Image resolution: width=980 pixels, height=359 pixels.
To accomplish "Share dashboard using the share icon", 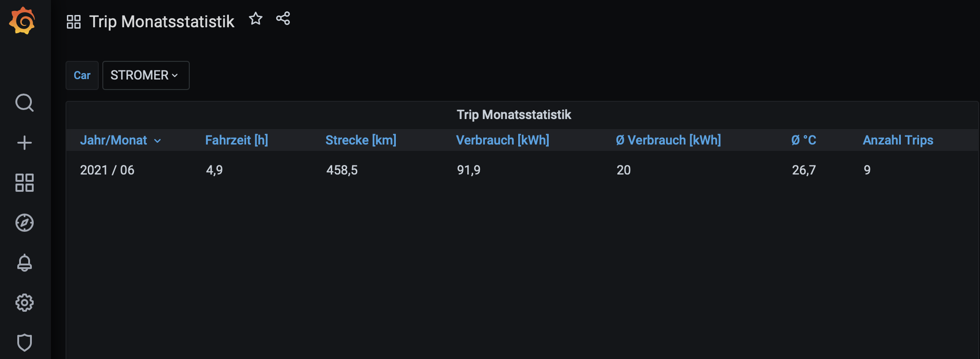I will click(x=283, y=19).
